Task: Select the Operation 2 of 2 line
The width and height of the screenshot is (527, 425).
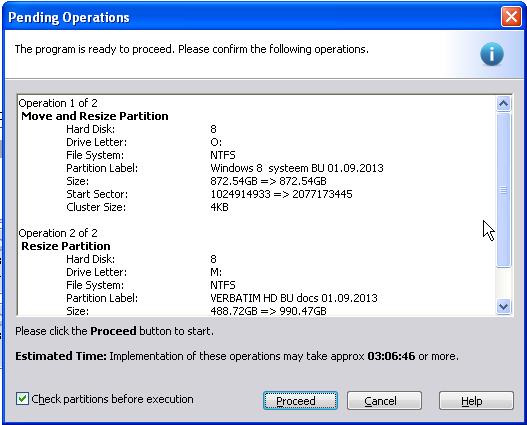Action: [58, 233]
